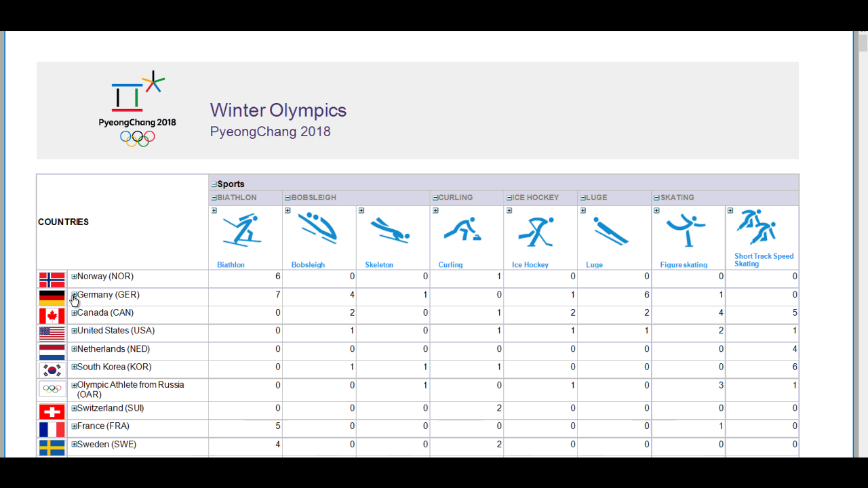Collapse the SKATING column group
The height and width of the screenshot is (488, 868).
(656, 198)
